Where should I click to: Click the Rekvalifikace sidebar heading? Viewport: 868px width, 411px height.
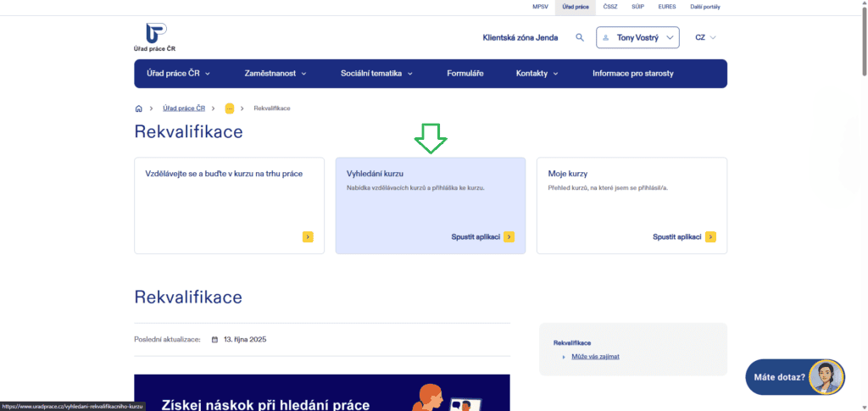pos(572,343)
